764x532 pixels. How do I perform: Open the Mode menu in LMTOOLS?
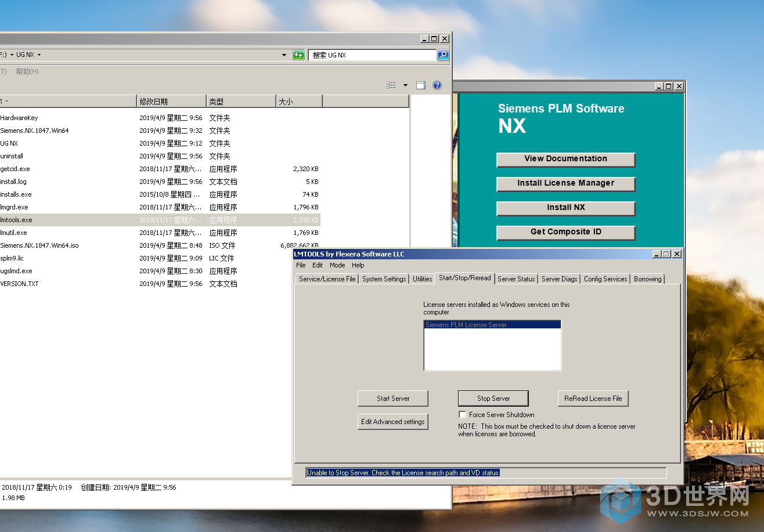tap(337, 265)
